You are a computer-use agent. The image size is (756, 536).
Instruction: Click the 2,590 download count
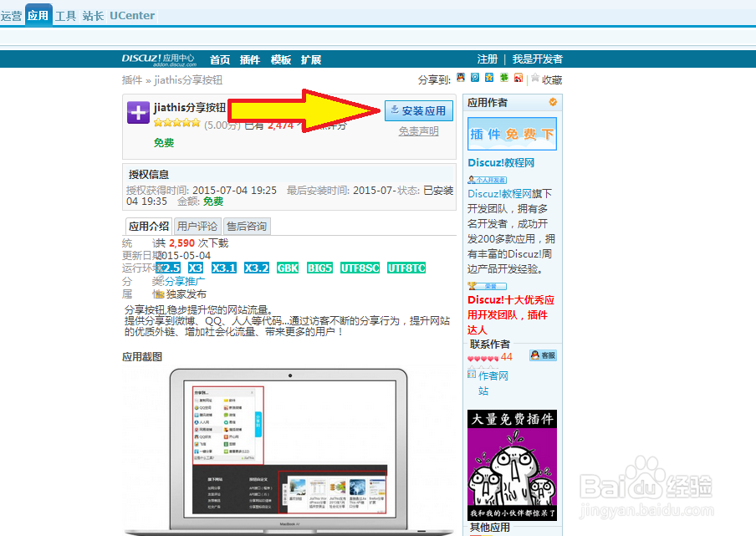point(181,243)
